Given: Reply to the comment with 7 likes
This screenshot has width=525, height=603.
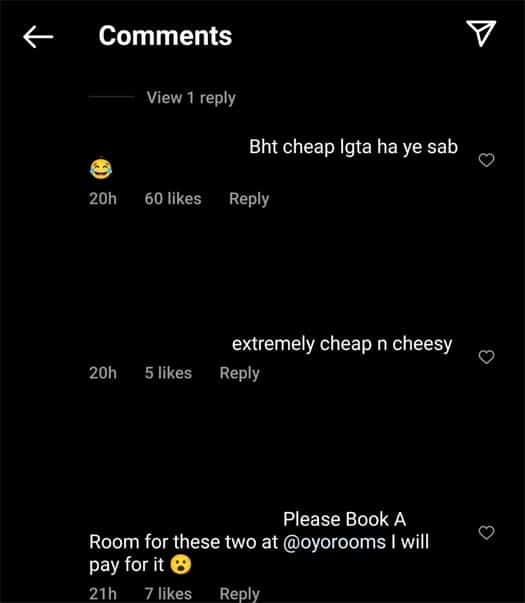Looking at the screenshot, I should (x=240, y=593).
